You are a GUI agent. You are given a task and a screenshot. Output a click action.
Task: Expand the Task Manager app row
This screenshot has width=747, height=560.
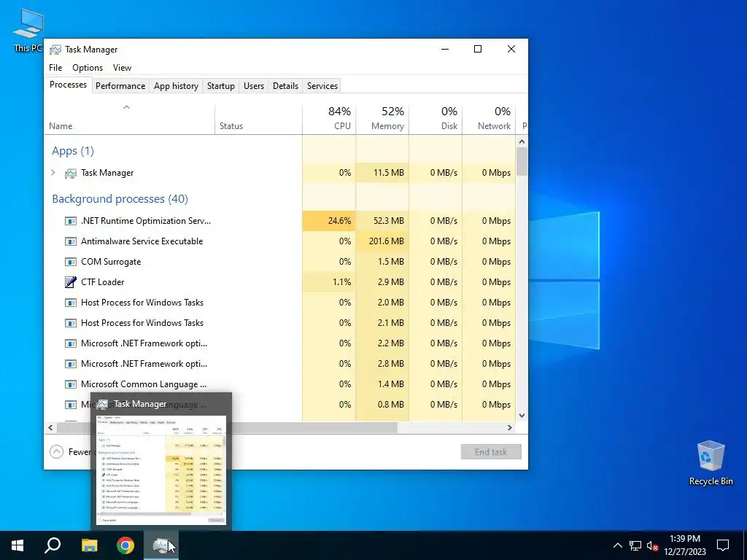[53, 173]
